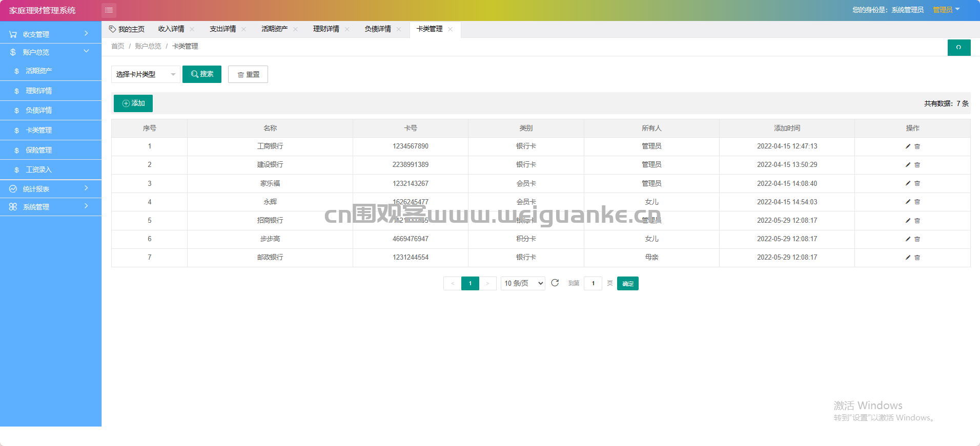Close the 卡类管理 tab
This screenshot has height=446, width=980.
click(x=450, y=29)
